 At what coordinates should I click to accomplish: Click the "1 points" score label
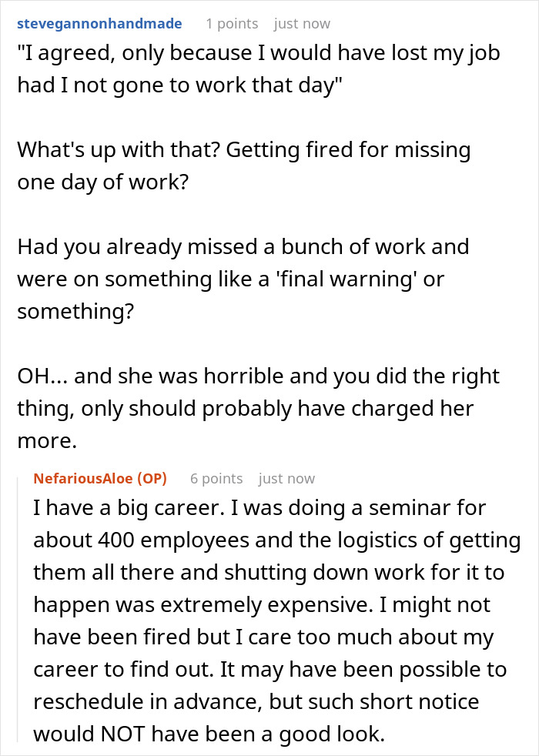click(x=232, y=24)
